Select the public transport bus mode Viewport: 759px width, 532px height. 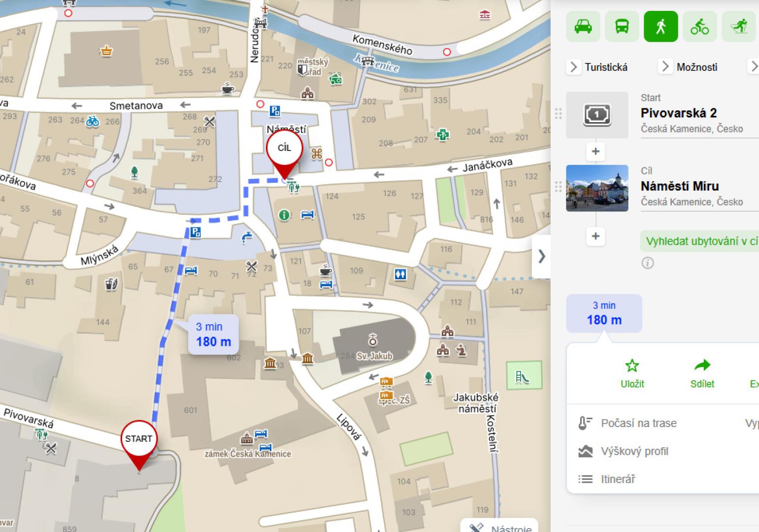pyautogui.click(x=622, y=27)
